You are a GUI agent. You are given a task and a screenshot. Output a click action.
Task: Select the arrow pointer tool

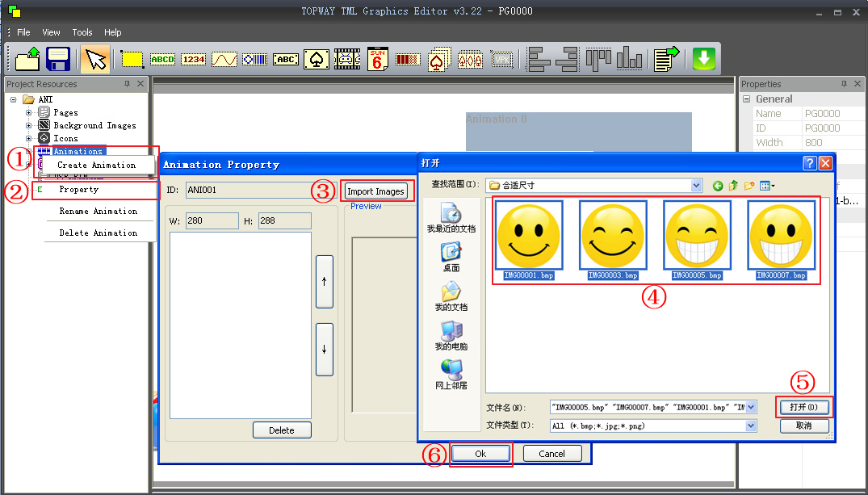pyautogui.click(x=95, y=59)
